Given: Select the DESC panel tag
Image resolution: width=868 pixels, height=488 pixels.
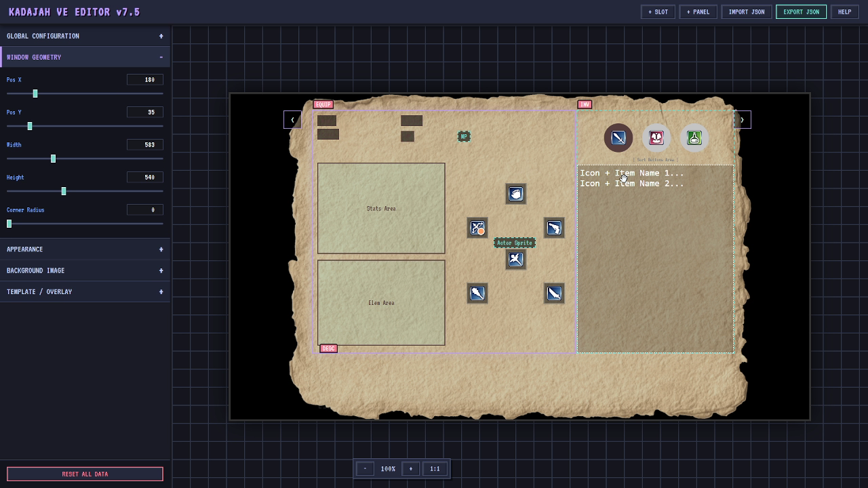Looking at the screenshot, I should point(328,348).
